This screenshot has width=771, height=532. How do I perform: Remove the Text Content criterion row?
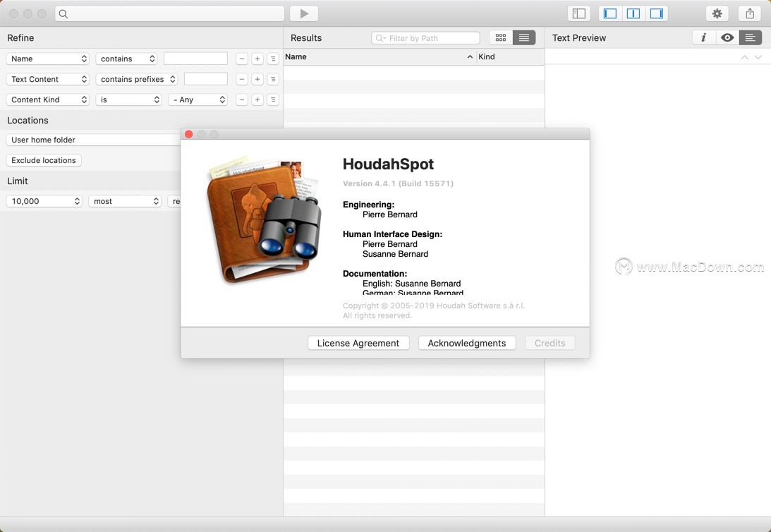point(241,79)
